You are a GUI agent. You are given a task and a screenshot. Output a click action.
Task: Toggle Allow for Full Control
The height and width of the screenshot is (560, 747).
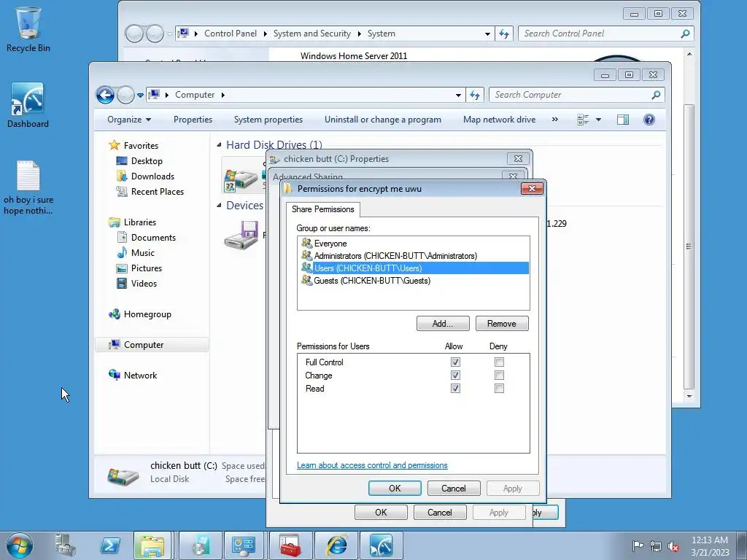pyautogui.click(x=455, y=362)
